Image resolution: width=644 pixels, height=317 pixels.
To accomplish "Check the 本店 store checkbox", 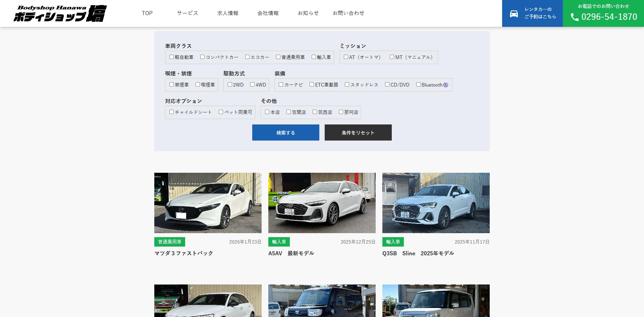I will coord(267,112).
